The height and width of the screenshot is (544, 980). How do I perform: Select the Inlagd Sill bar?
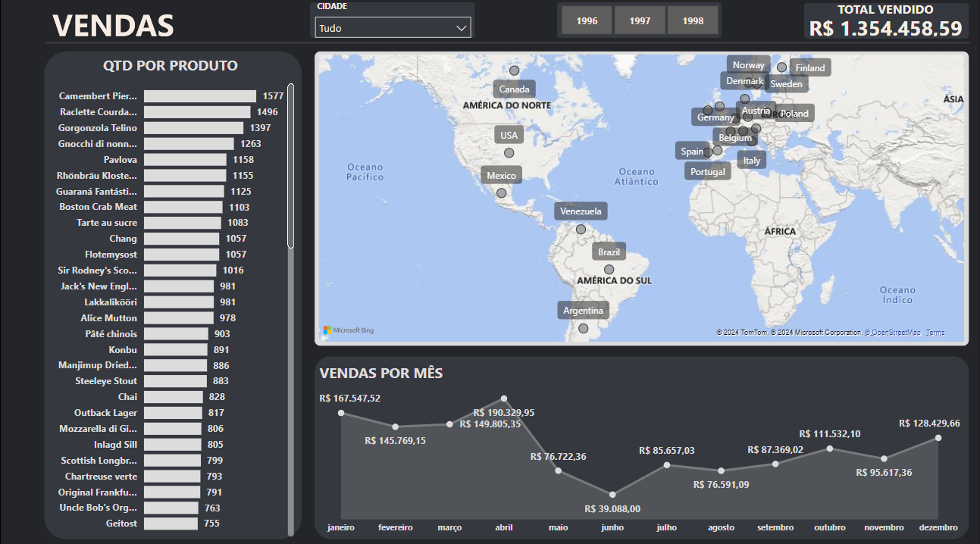(x=173, y=445)
